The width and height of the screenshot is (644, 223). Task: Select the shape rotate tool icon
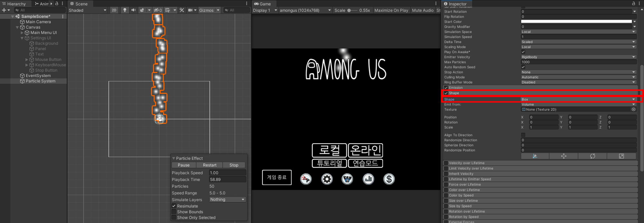592,156
